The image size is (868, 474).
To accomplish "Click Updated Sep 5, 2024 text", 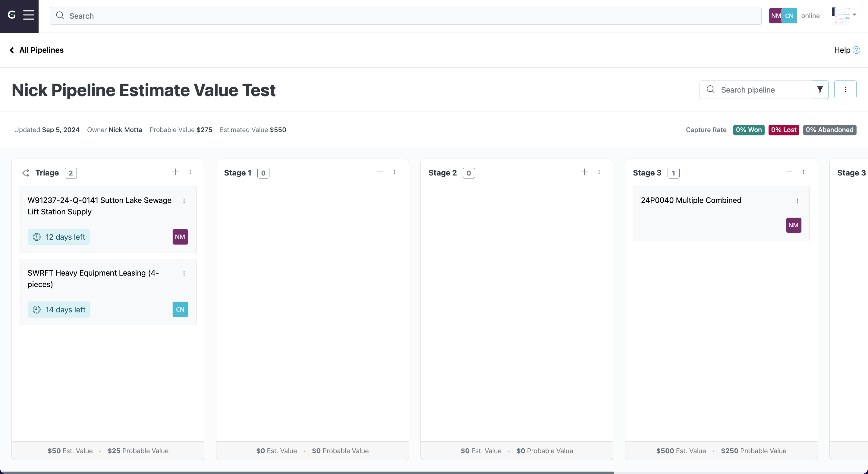I will pyautogui.click(x=47, y=130).
